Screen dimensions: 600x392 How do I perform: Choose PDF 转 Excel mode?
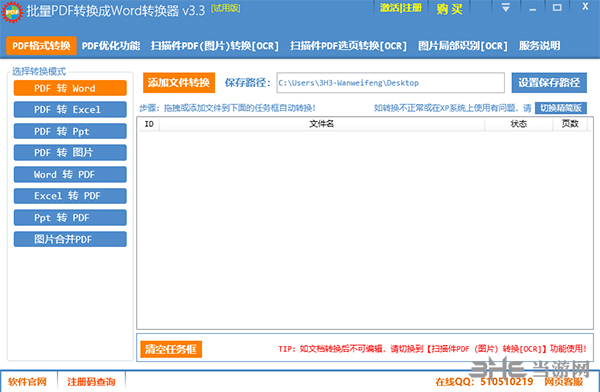(x=70, y=109)
